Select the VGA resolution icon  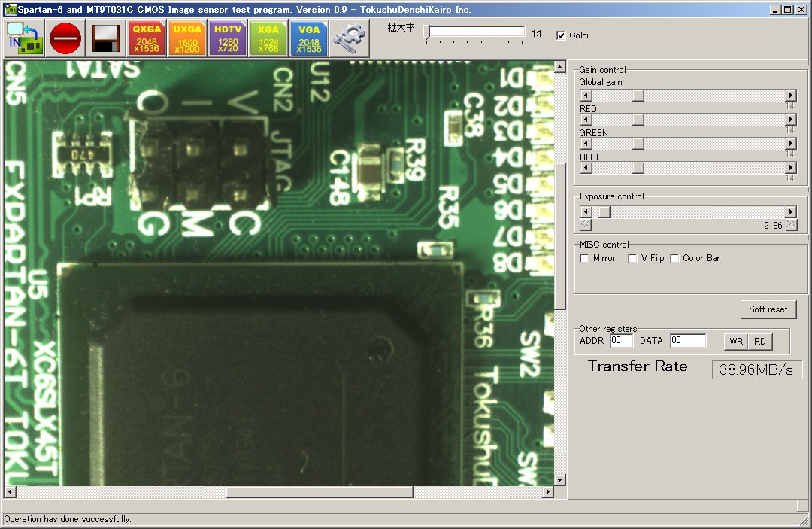tap(309, 38)
